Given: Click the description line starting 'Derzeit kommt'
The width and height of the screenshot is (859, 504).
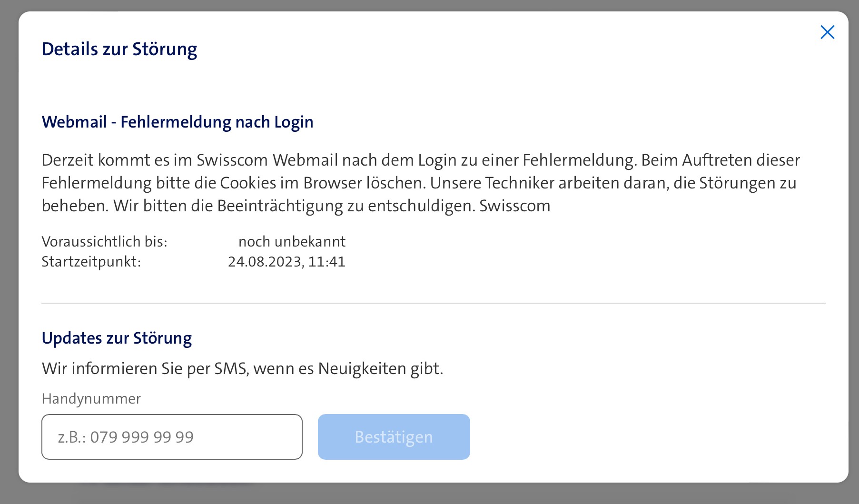Looking at the screenshot, I should (421, 160).
